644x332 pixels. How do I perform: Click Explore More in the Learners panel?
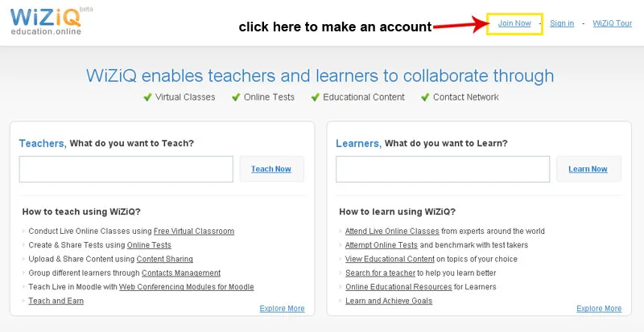(599, 309)
